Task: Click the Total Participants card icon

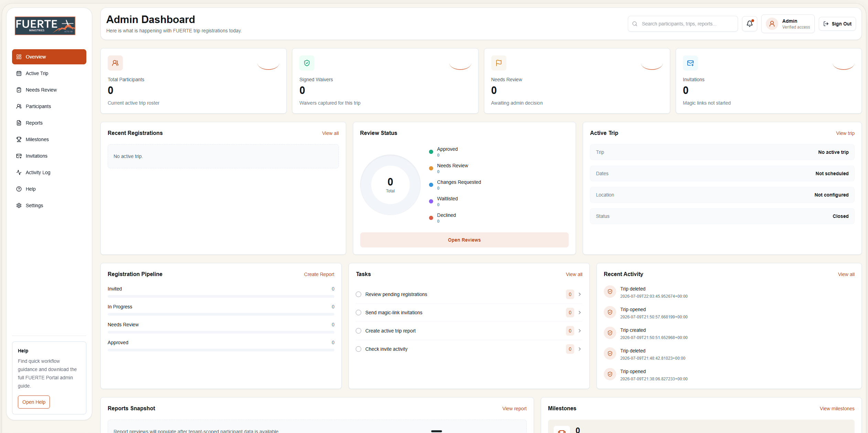Action: pyautogui.click(x=115, y=63)
